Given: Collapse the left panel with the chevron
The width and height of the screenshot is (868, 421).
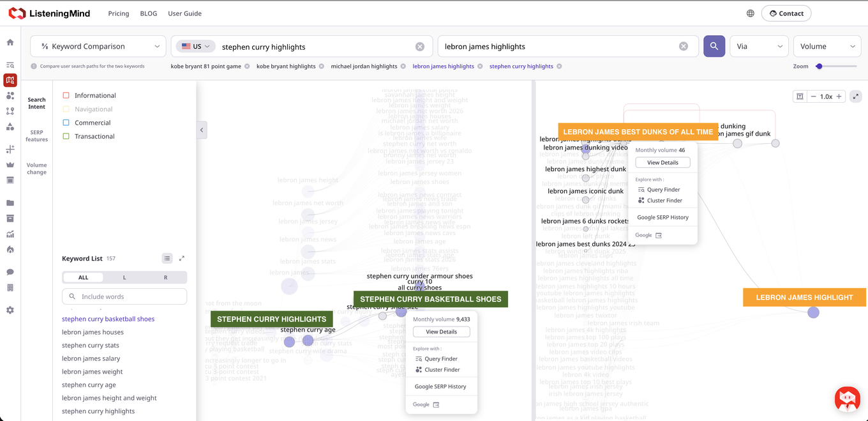Looking at the screenshot, I should pyautogui.click(x=202, y=130).
